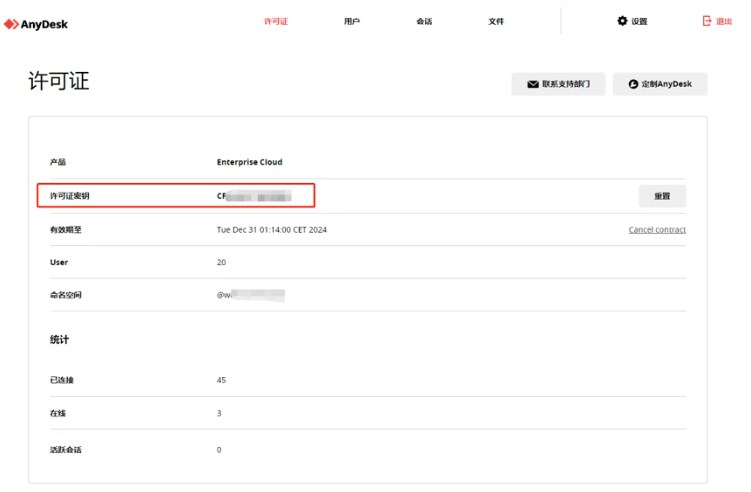751x492 pixels.
Task: Click the 许可证 page heading
Action: point(59,82)
